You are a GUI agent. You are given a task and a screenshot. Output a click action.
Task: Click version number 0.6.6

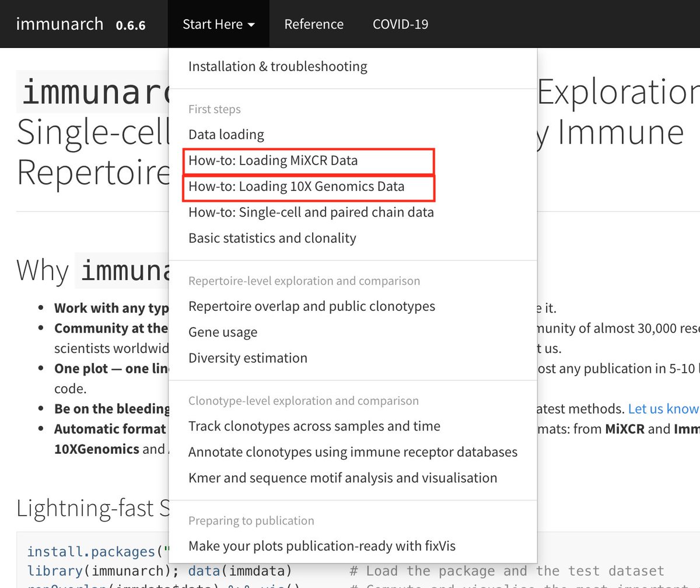pyautogui.click(x=131, y=26)
